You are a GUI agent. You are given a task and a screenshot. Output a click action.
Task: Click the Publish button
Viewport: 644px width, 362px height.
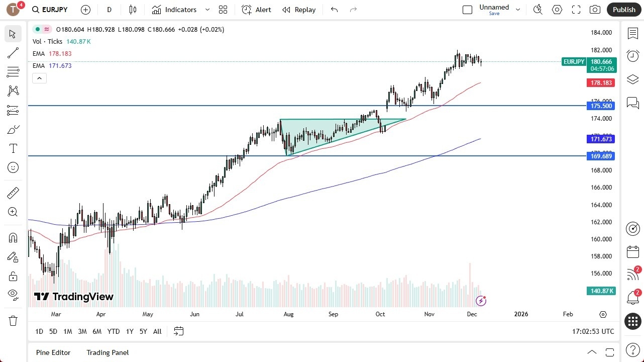pos(623,10)
